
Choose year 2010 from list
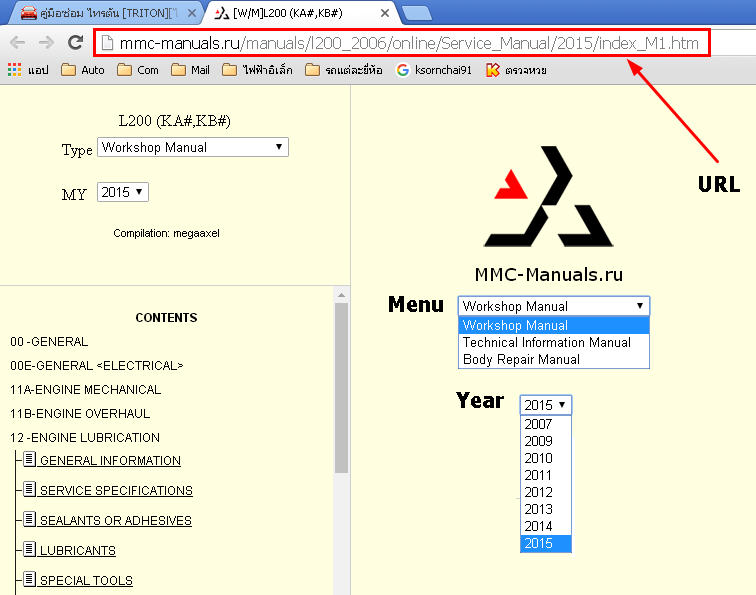(x=546, y=458)
